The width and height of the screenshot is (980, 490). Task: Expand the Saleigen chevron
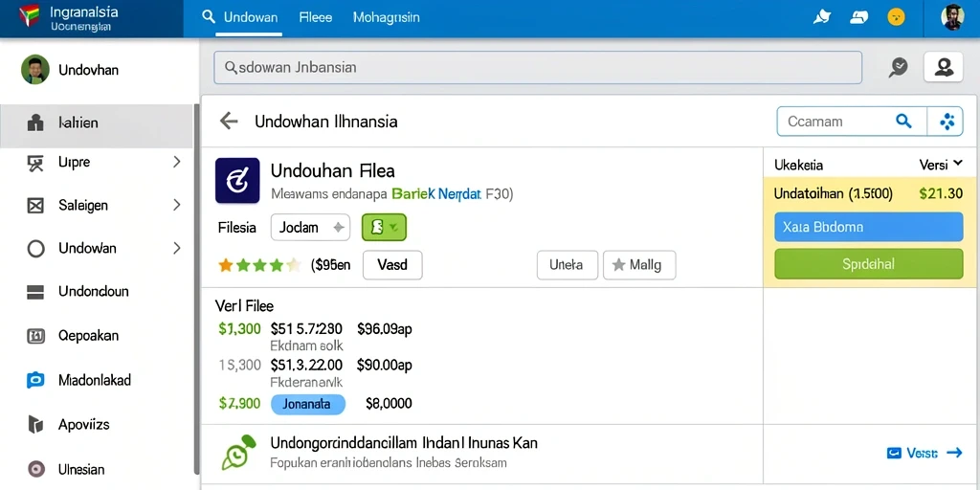point(177,205)
